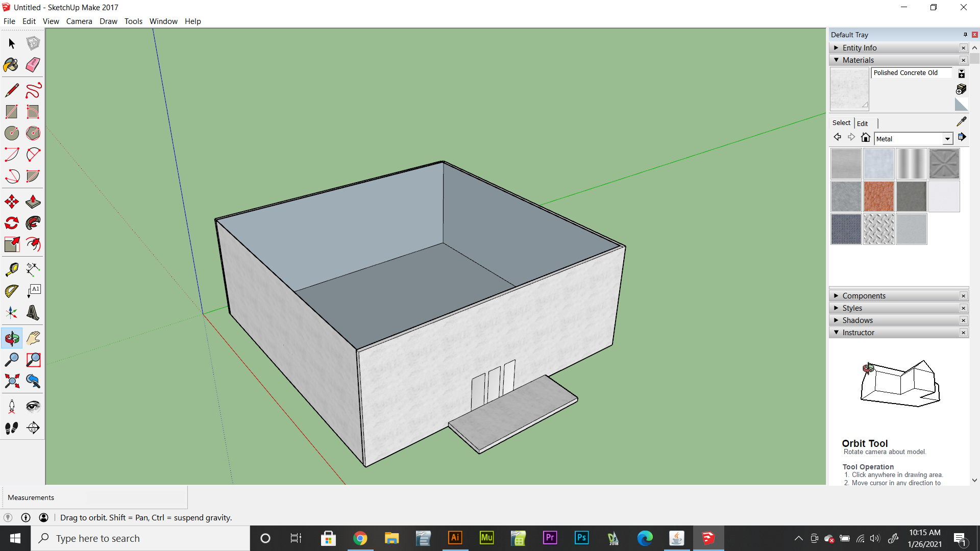Select the Scale tool
The height and width of the screenshot is (551, 980).
(12, 244)
